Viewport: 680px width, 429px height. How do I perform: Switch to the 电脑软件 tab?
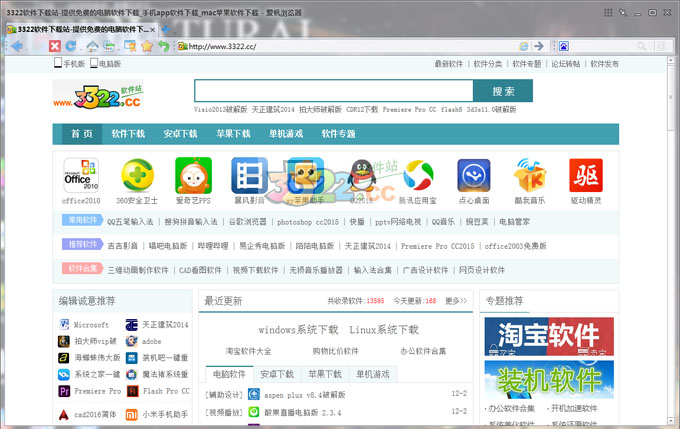(229, 374)
